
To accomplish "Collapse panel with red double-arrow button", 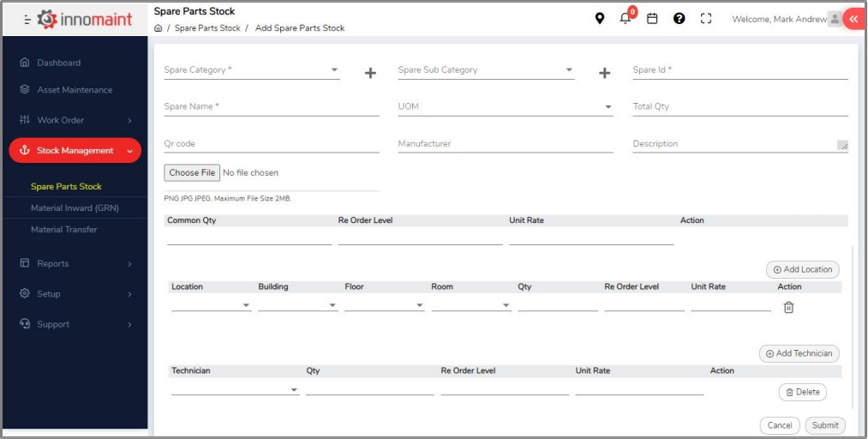I will pos(853,18).
